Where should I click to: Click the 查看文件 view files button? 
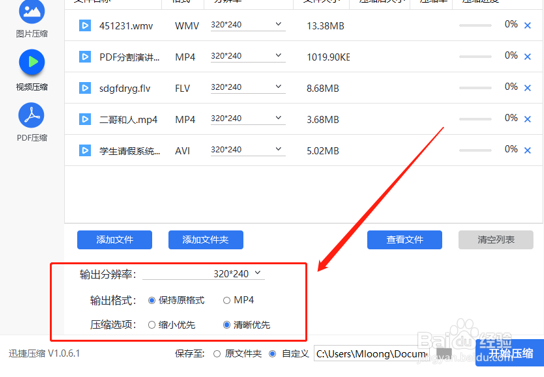coord(405,240)
